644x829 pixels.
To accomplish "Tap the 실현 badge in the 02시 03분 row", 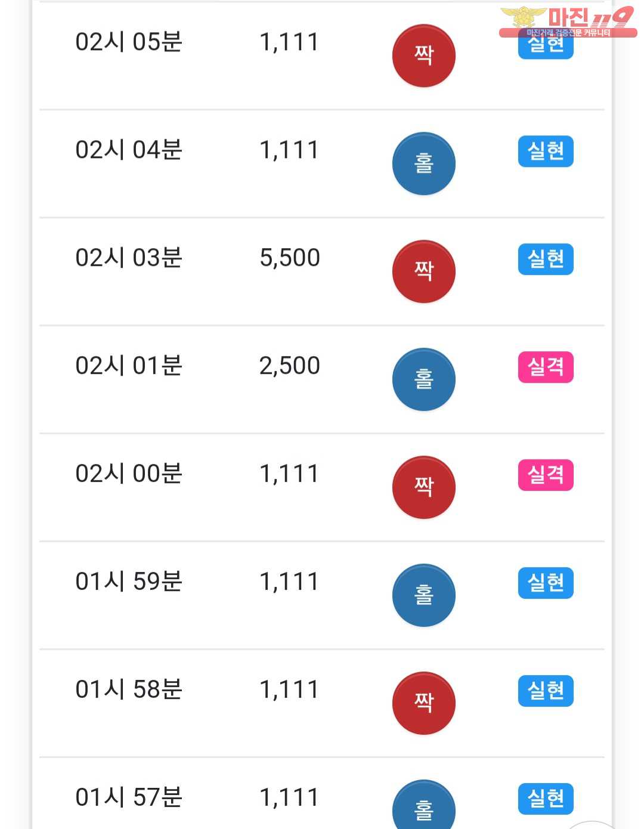I will click(x=546, y=259).
